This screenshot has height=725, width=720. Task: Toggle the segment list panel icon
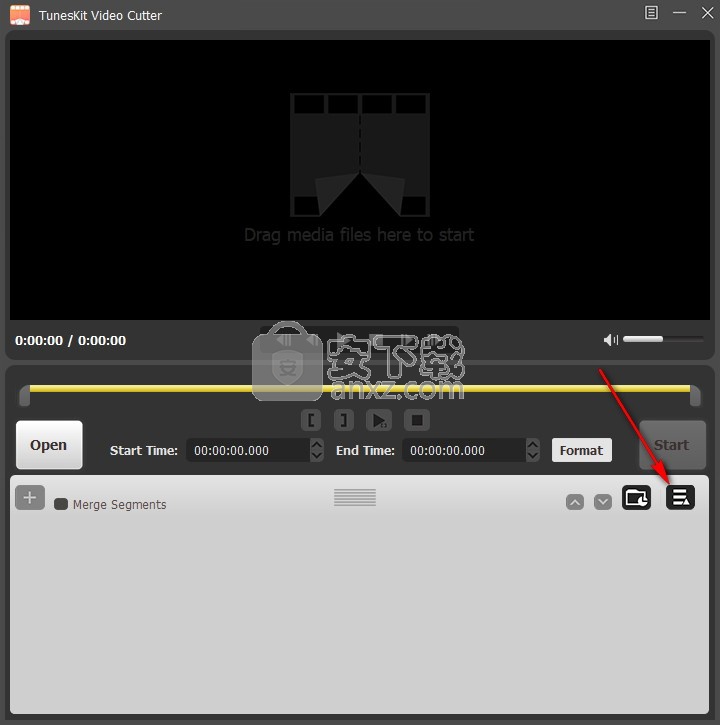680,498
